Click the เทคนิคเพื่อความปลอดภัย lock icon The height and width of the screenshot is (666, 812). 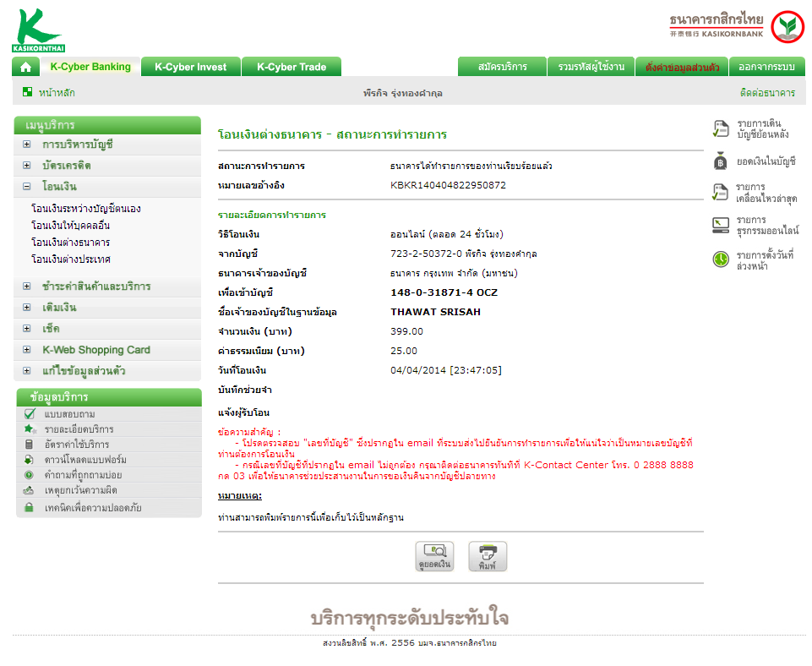(29, 507)
